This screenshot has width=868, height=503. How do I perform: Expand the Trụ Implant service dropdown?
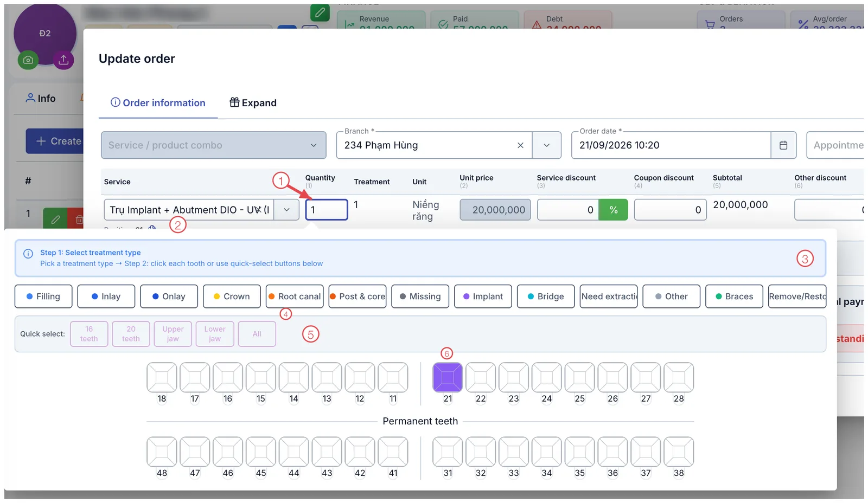pos(286,210)
